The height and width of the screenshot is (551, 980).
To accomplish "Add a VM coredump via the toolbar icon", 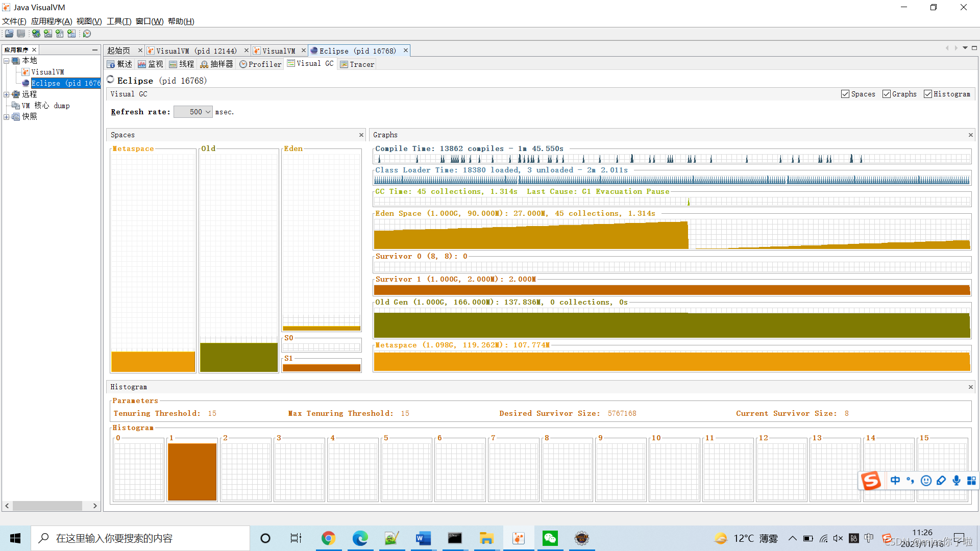I will pos(59,34).
